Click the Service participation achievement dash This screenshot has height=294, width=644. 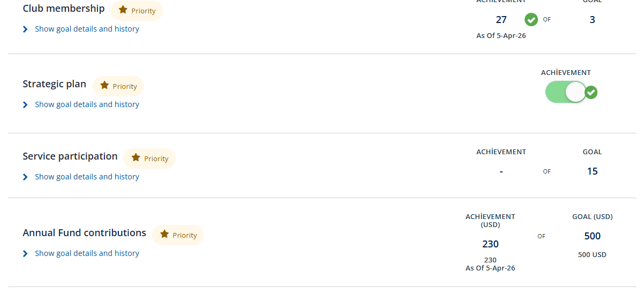coord(501,172)
